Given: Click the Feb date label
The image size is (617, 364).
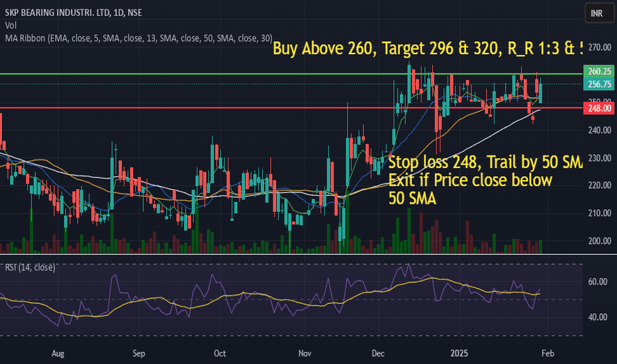Looking at the screenshot, I should (547, 353).
